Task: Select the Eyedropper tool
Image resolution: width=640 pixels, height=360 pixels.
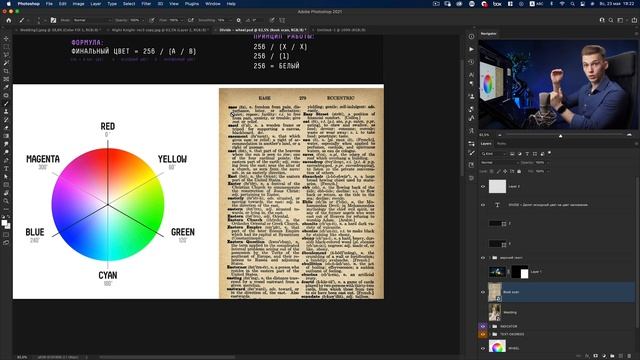Action: pyautogui.click(x=6, y=87)
